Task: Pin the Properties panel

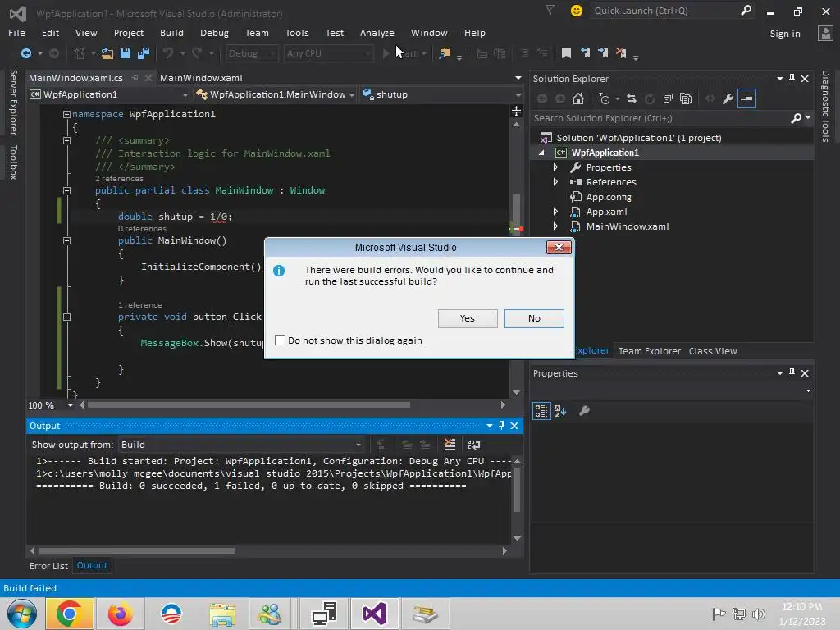Action: coord(792,373)
